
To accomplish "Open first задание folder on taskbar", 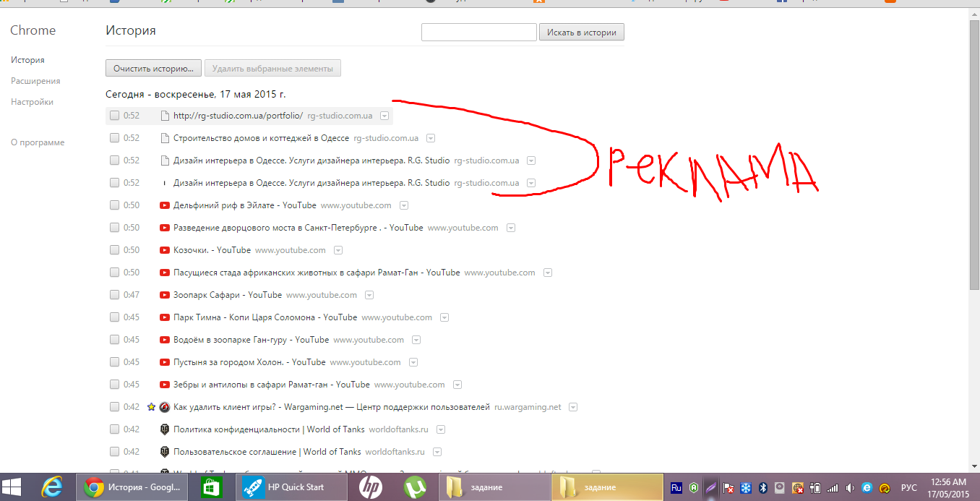I will (493, 487).
